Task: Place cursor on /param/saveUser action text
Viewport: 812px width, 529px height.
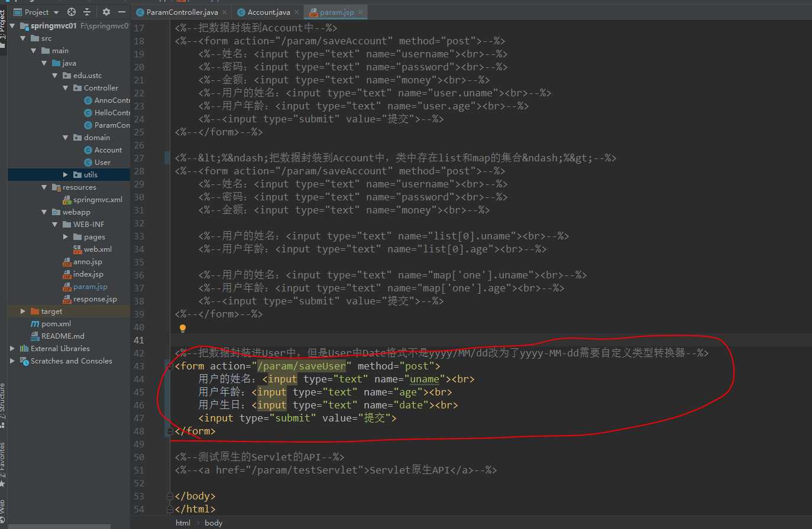Action: tap(302, 366)
